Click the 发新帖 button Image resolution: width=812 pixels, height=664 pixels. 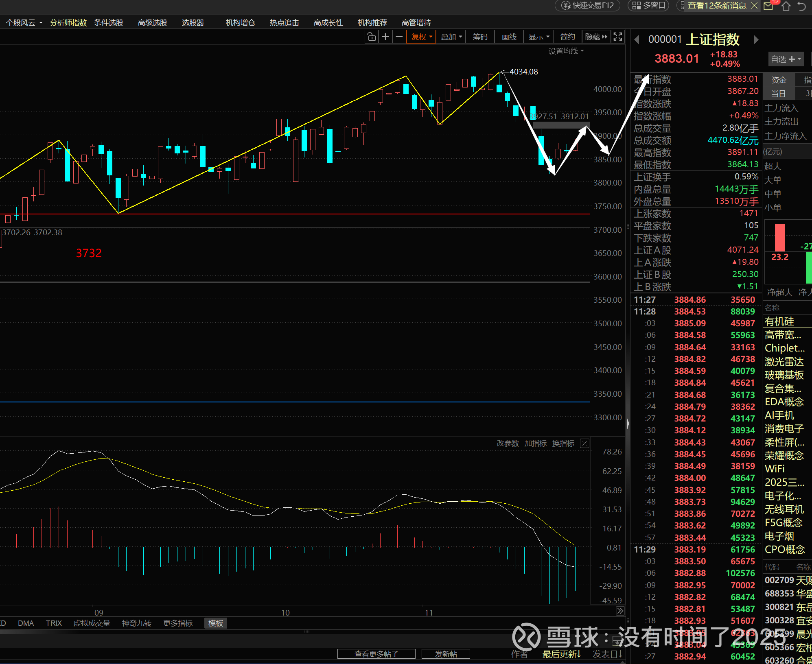point(446,654)
